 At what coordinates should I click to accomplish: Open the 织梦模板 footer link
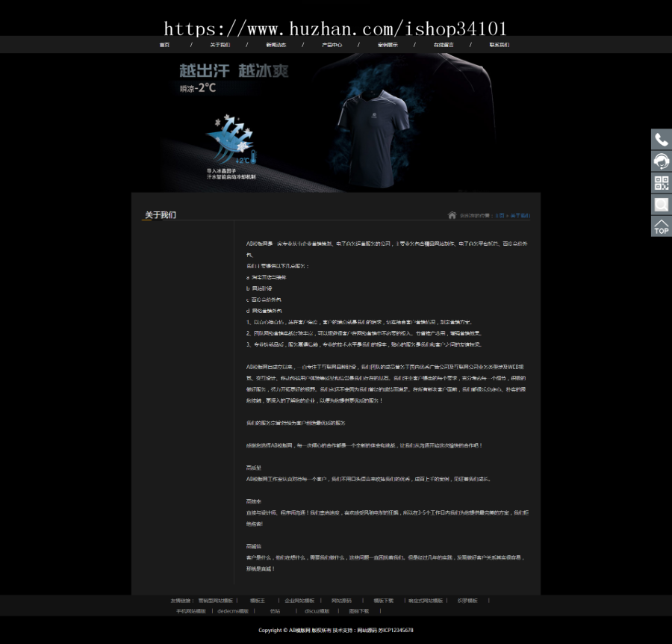point(467,601)
